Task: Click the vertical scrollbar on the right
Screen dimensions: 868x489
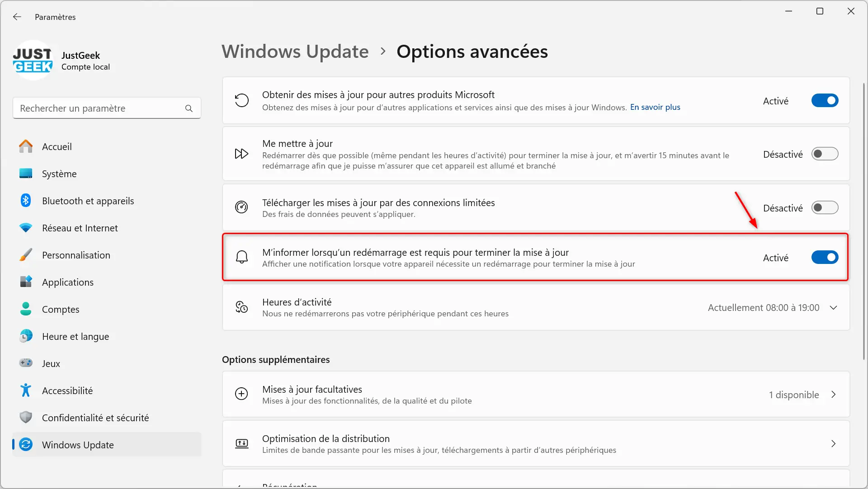Action: 864,221
